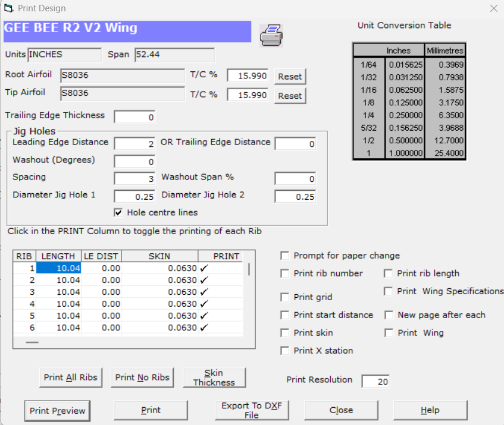Click the Leading Edge Distance field

click(x=134, y=144)
